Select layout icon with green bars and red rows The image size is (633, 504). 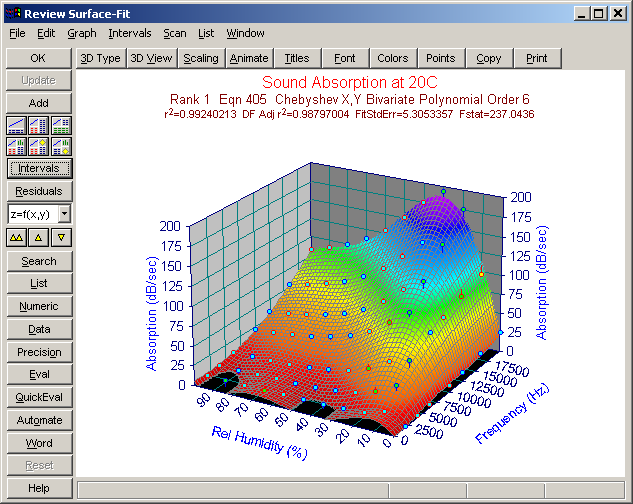pyautogui.click(x=17, y=146)
